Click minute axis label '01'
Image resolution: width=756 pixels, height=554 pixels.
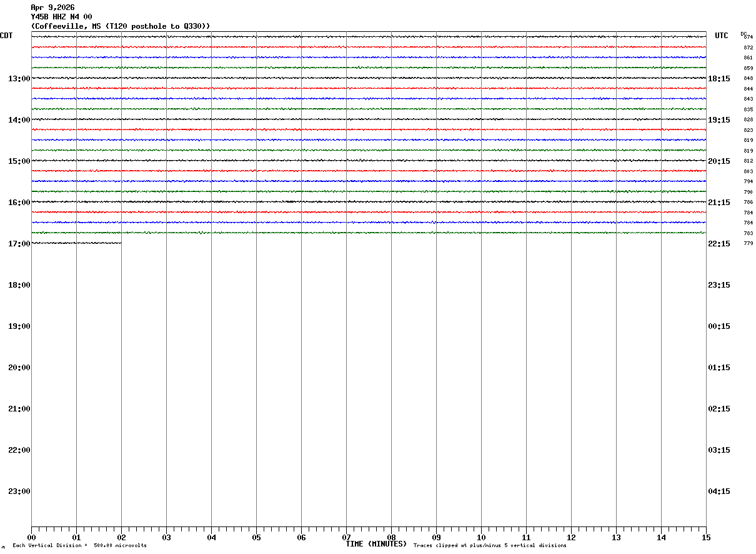(x=76, y=538)
